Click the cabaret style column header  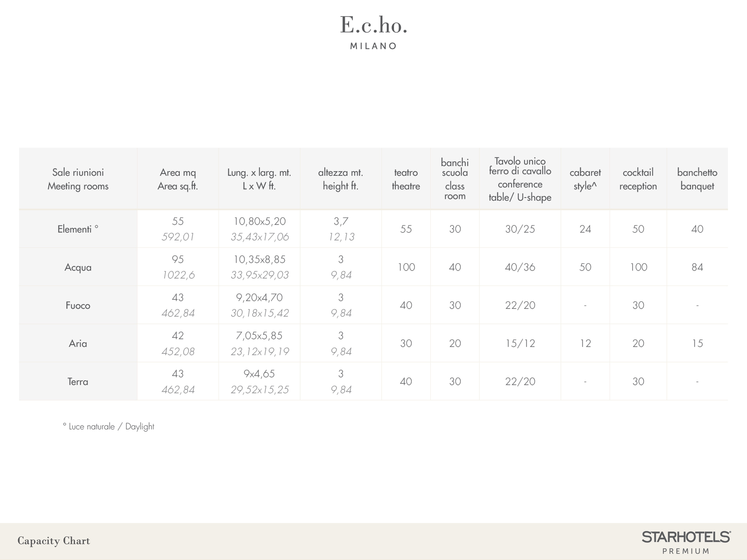585,179
